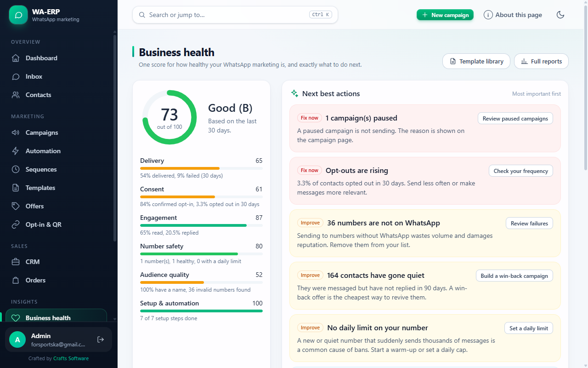Click the Inbox chat bubble icon
The image size is (588, 368).
(16, 76)
